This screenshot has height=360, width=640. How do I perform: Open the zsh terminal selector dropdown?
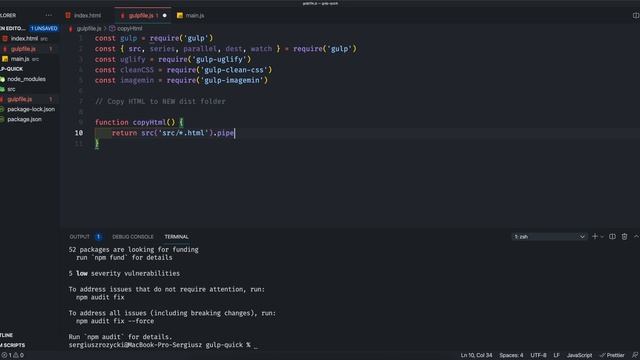click(x=549, y=237)
